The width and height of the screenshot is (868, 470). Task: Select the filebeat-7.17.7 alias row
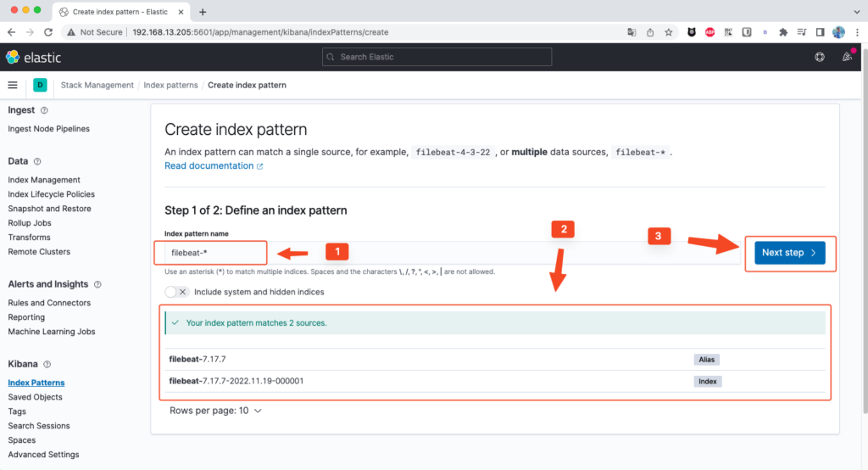click(x=495, y=359)
